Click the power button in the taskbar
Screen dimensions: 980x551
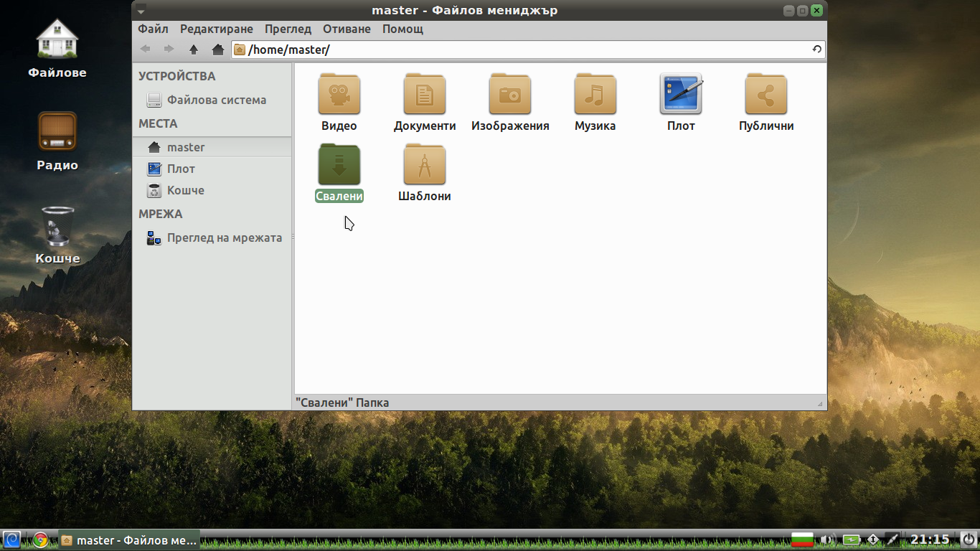click(x=967, y=540)
